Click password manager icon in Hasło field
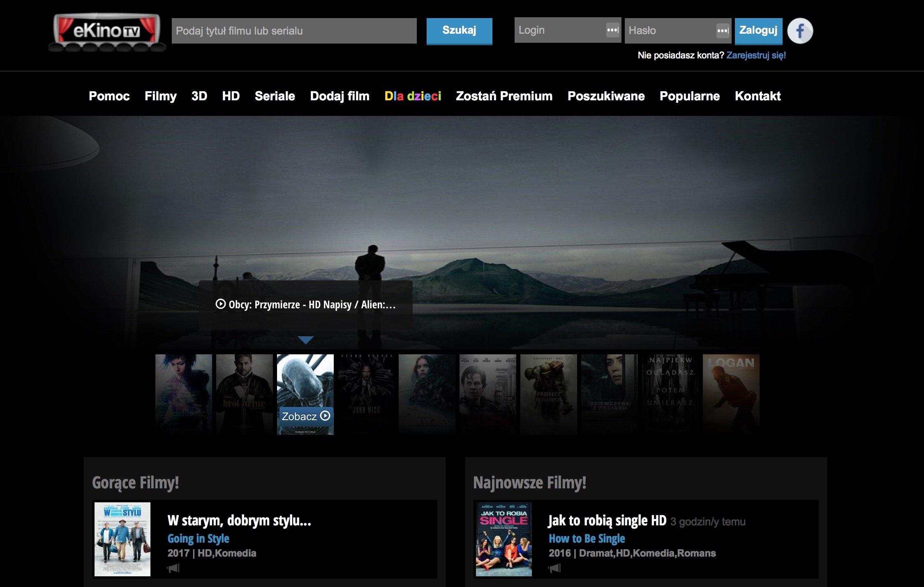The height and width of the screenshot is (587, 924). pyautogui.click(x=723, y=31)
